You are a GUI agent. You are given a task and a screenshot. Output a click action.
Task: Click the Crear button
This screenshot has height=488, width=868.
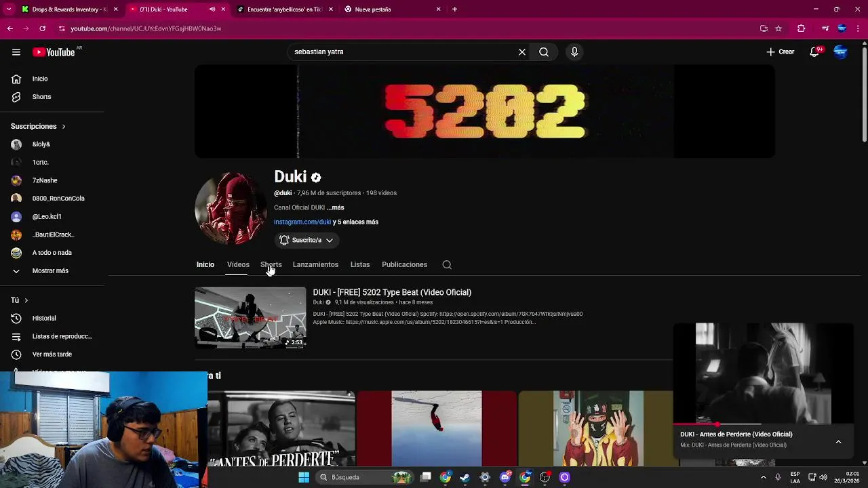(781, 52)
